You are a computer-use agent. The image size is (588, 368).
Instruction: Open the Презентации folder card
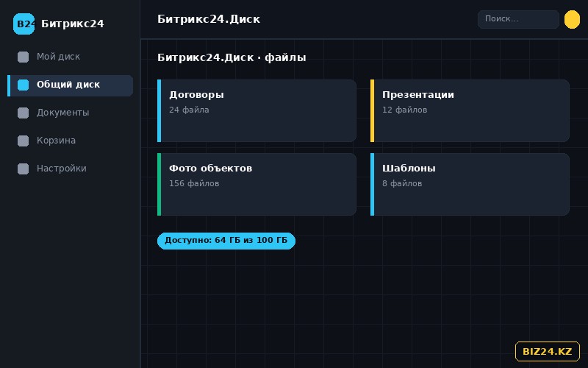(x=470, y=111)
